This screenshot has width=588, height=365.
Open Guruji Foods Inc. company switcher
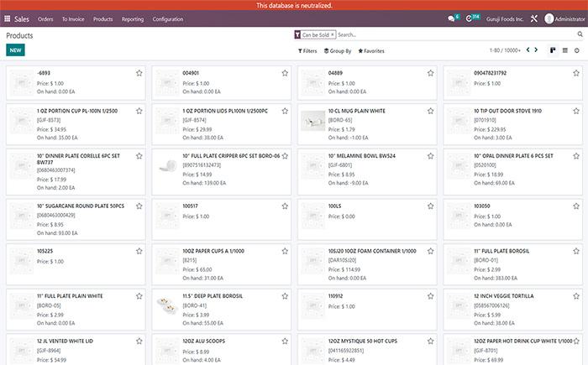[505, 19]
